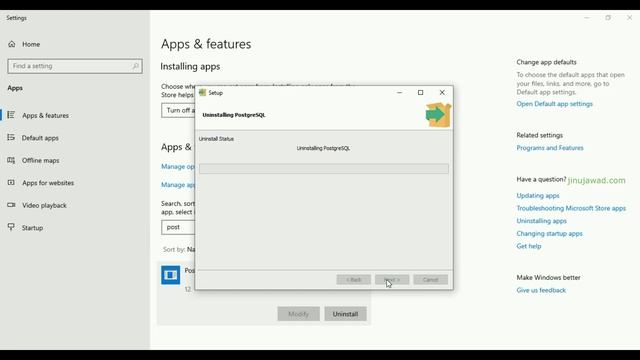Click the Cancel button in Setup dialog
Screen dimensions: 640x360
(430, 280)
